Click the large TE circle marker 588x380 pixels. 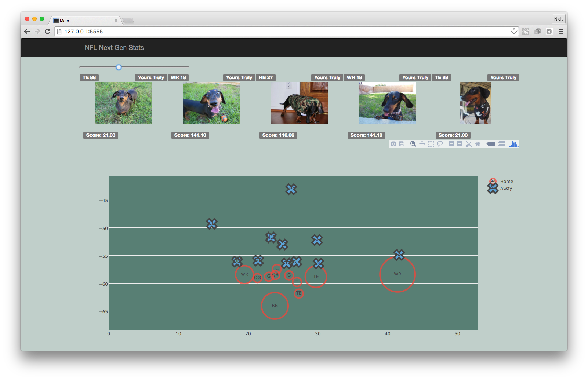click(x=316, y=277)
